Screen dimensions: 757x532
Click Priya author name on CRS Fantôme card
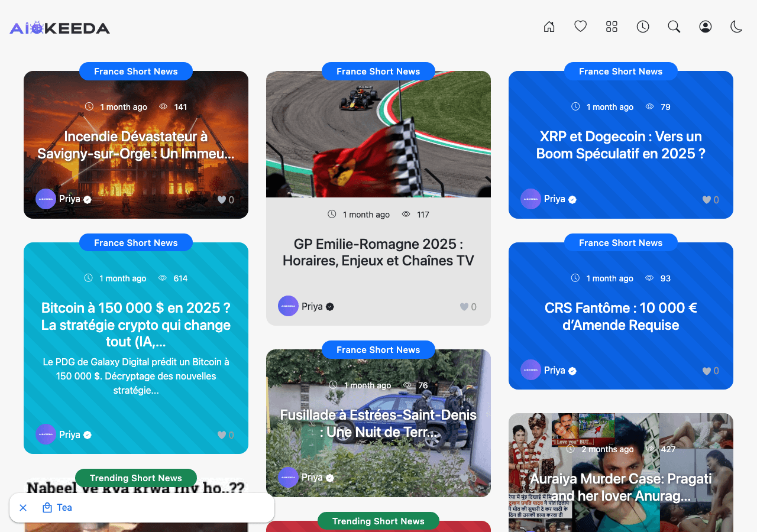point(555,370)
